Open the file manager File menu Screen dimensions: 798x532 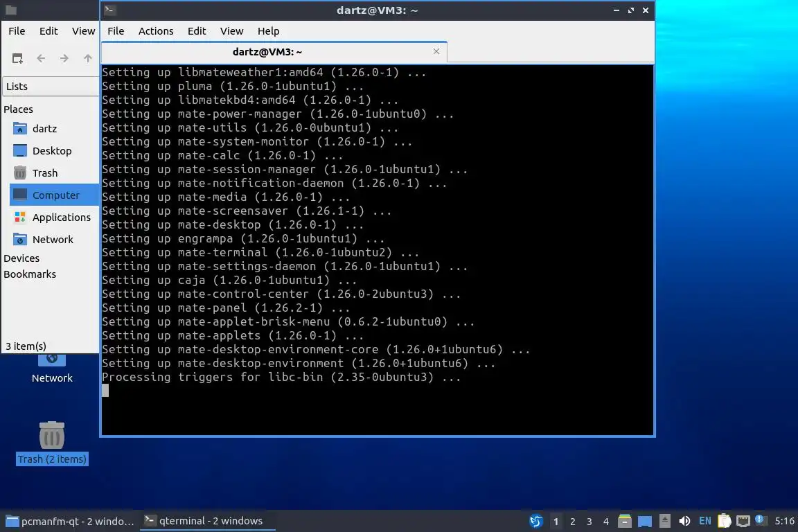[x=17, y=31]
